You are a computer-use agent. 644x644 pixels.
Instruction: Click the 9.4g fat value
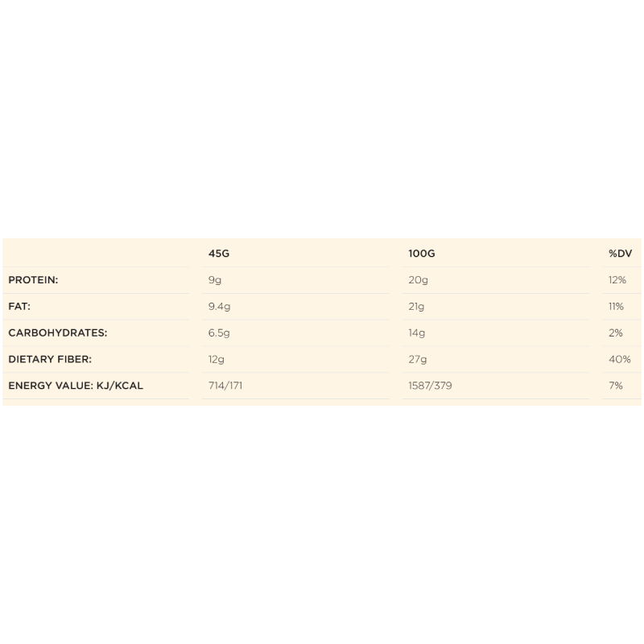pos(219,307)
